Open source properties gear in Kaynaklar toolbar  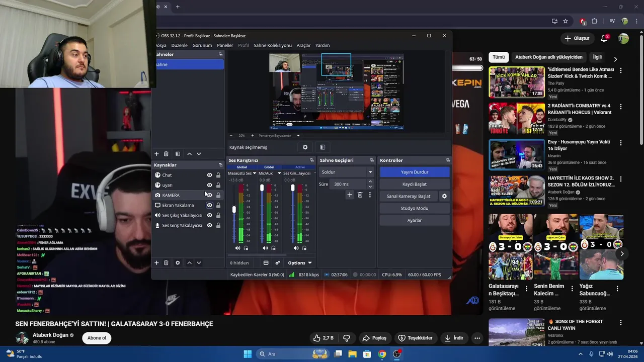[178, 262]
